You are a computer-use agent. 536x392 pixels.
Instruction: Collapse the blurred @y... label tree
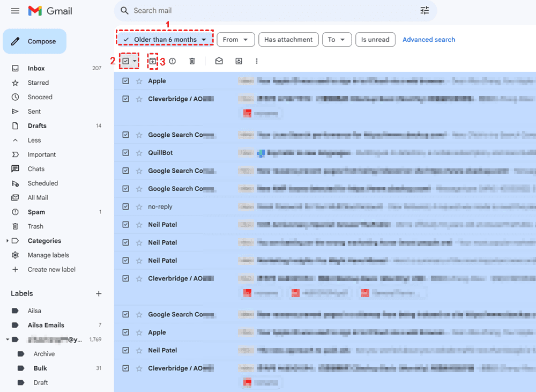point(7,339)
